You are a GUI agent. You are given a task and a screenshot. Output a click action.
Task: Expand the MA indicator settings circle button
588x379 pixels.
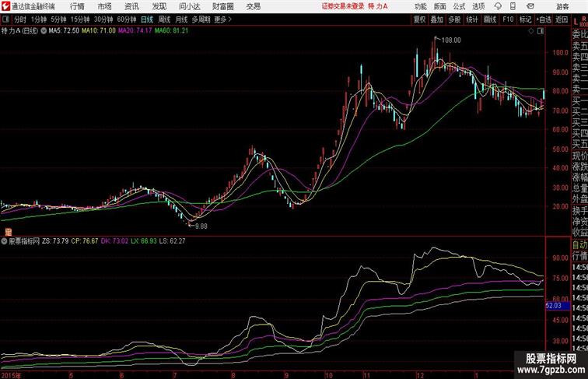[44, 31]
